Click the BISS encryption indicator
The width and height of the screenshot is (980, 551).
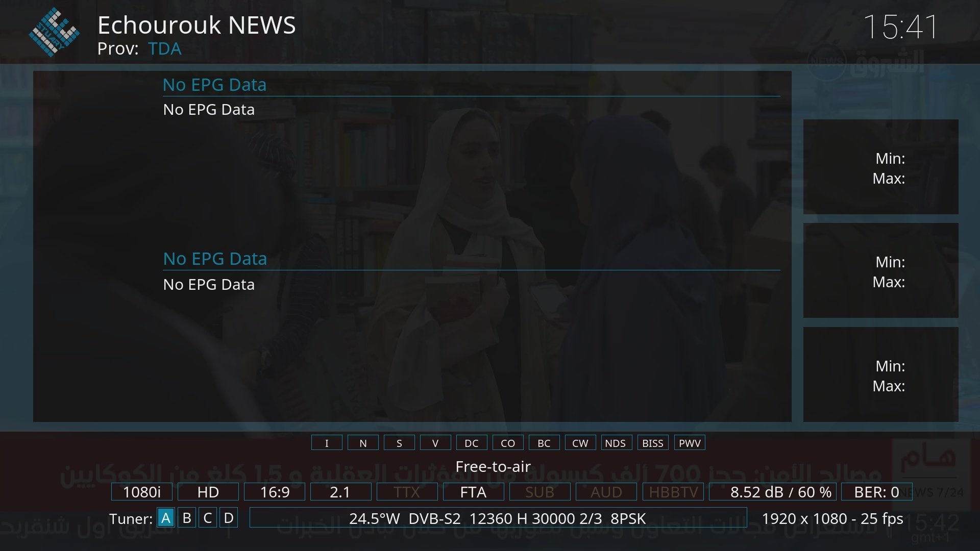(x=653, y=443)
